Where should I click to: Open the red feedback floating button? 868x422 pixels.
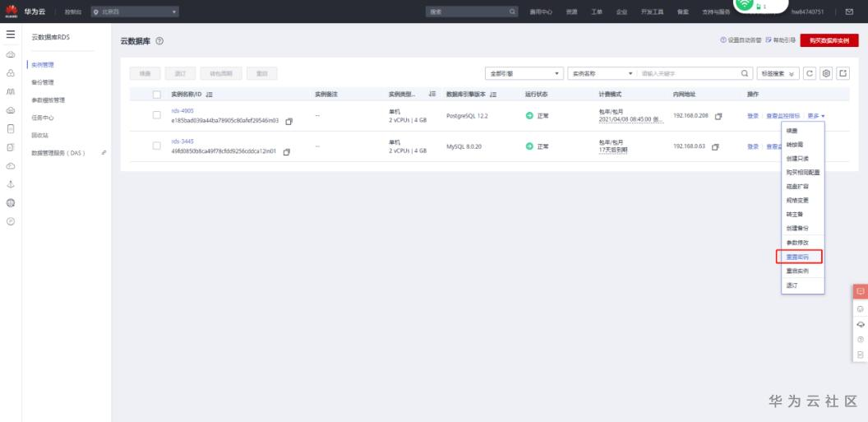point(861,291)
